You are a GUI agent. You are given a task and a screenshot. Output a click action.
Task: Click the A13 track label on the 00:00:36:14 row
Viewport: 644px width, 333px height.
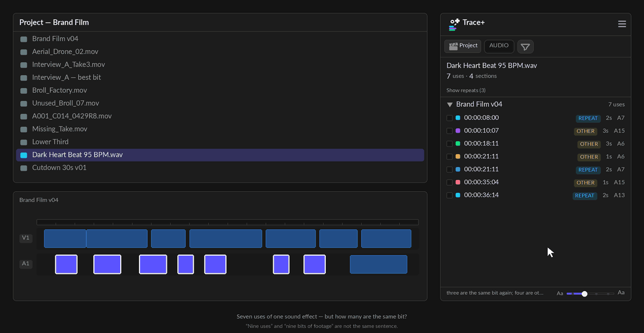click(619, 196)
